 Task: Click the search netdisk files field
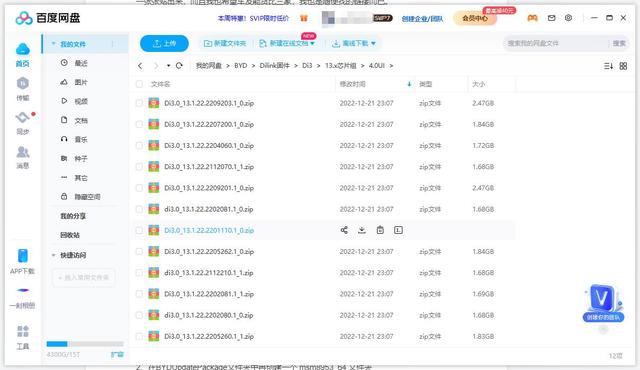tap(557, 43)
